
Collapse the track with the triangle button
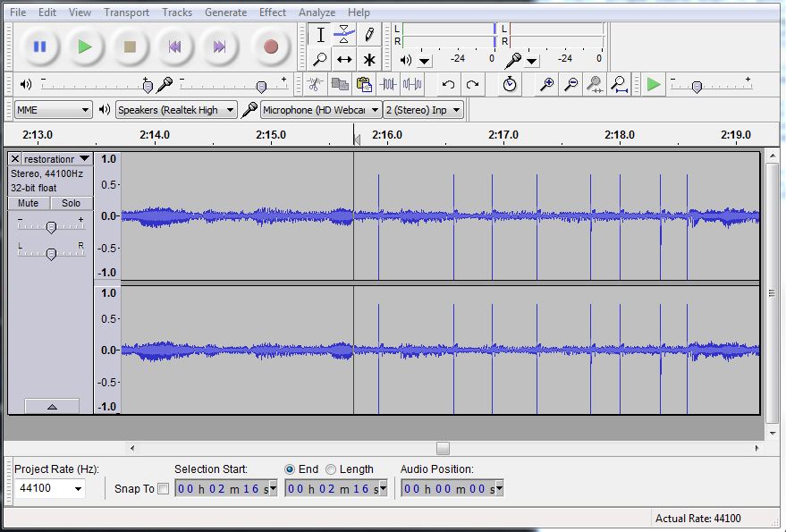point(52,406)
